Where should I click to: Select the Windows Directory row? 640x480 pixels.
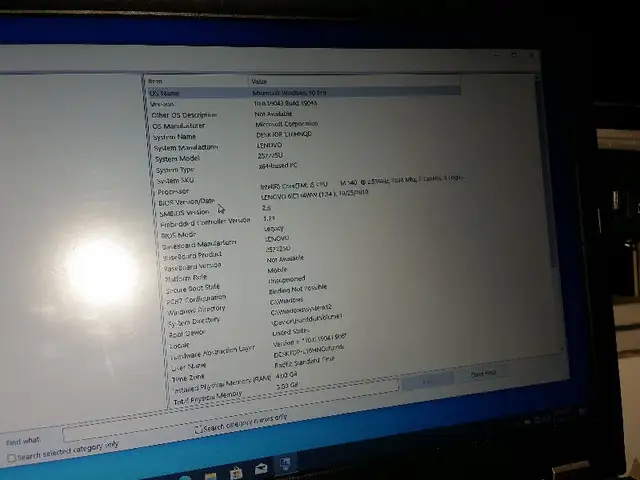click(196, 311)
